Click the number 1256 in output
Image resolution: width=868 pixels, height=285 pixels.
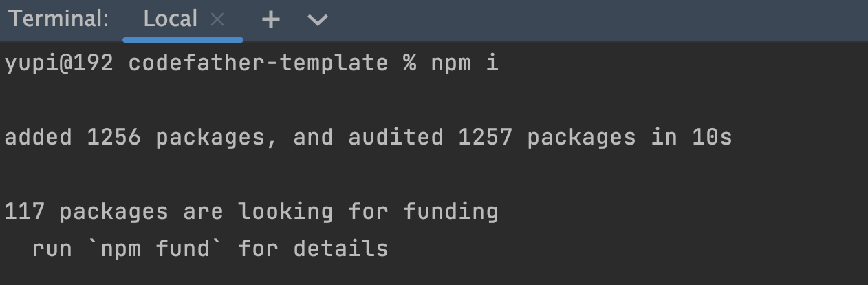[114, 138]
